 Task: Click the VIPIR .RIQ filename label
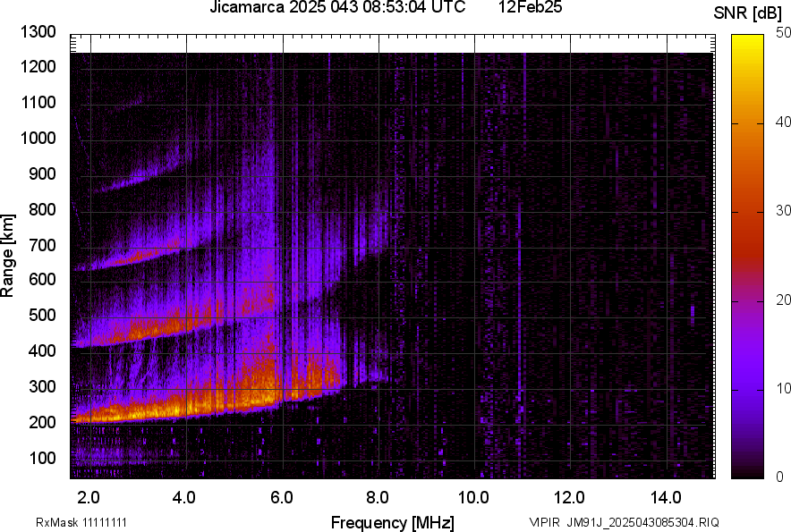(x=624, y=522)
